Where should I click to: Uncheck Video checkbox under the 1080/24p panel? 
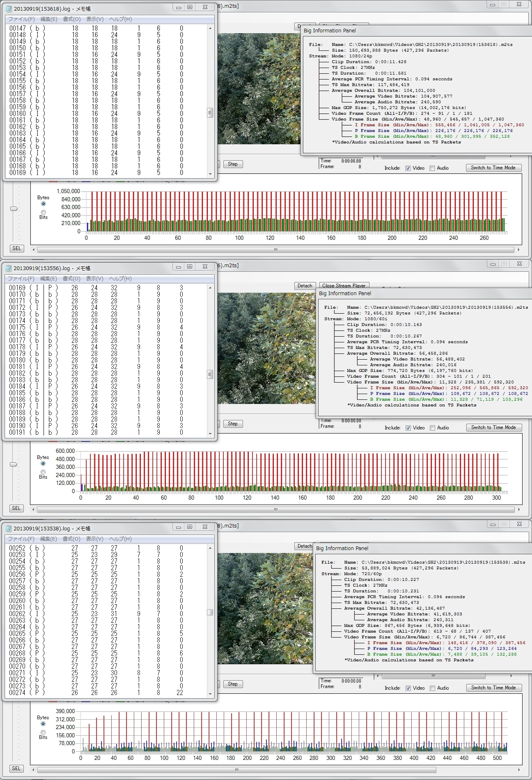[408, 168]
